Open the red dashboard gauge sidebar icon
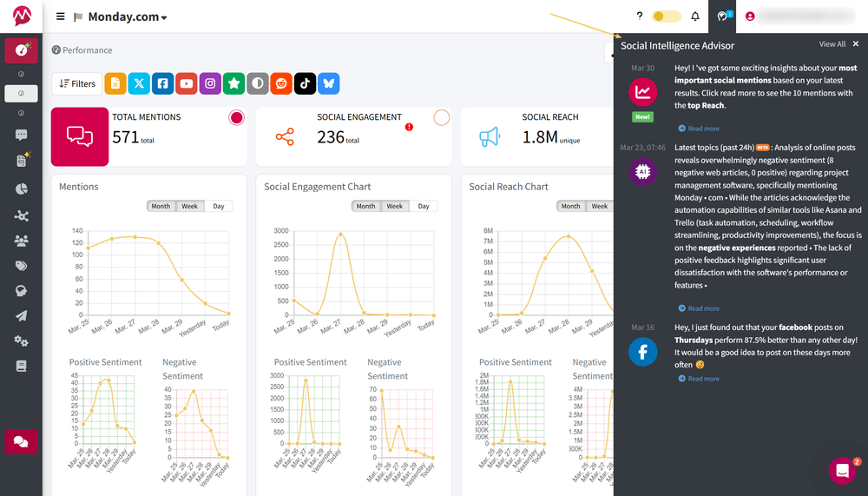 [x=22, y=50]
